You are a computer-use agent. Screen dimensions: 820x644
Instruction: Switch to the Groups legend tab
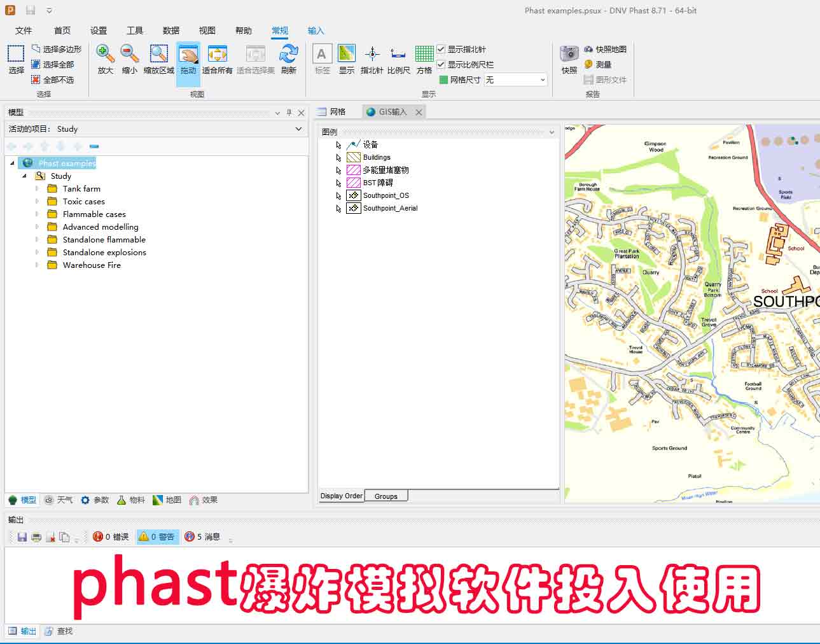click(x=386, y=496)
